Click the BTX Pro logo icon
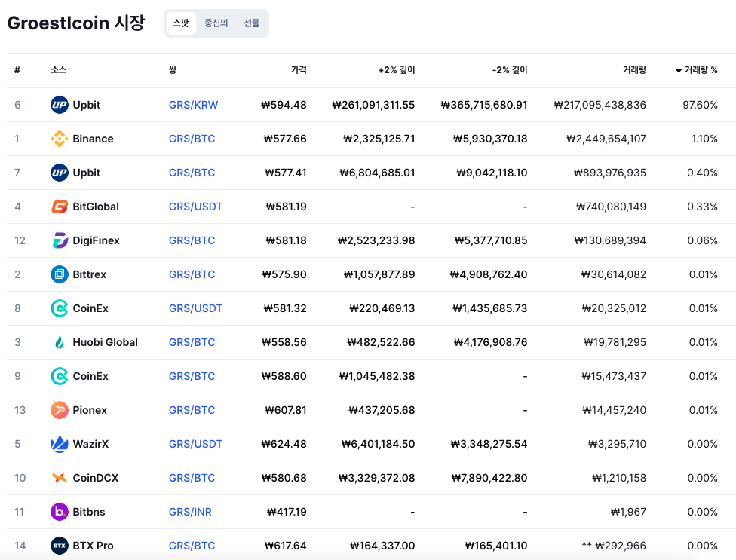The image size is (736, 560). (x=59, y=546)
